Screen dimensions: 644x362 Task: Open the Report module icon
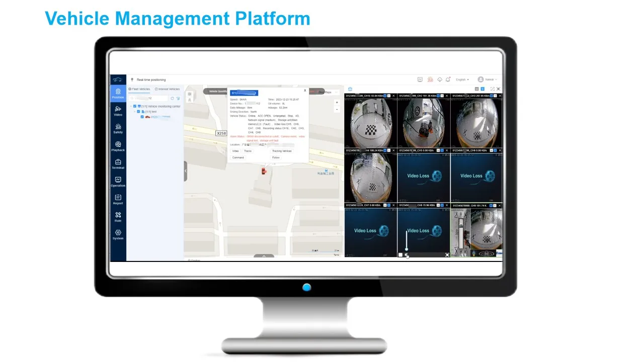click(x=118, y=199)
